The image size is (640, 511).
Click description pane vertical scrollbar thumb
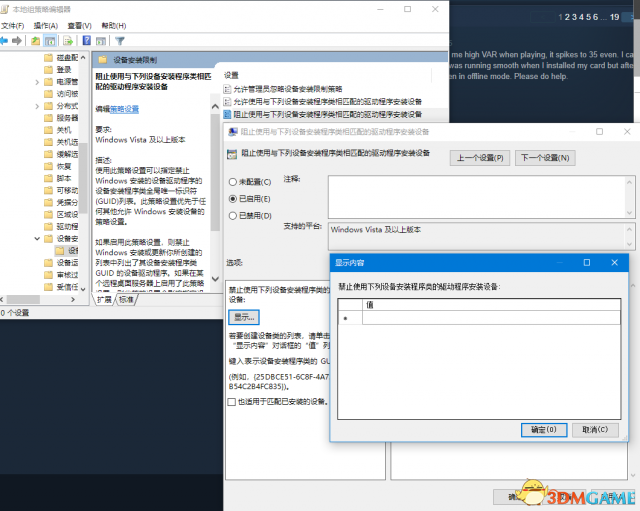point(216,173)
